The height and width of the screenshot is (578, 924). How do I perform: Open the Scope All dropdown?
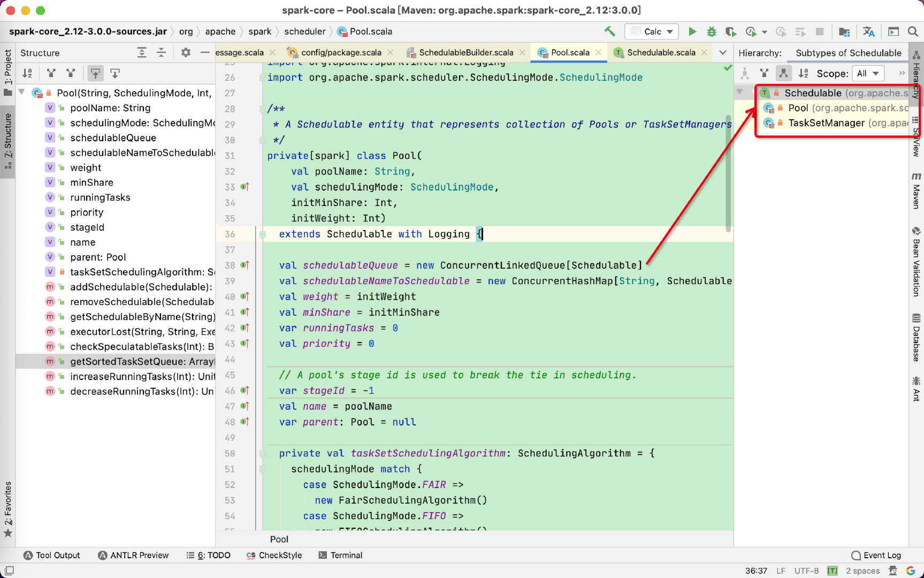(x=868, y=73)
